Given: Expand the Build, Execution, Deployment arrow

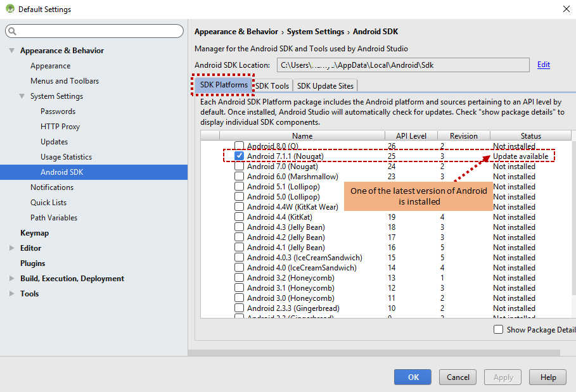Looking at the screenshot, I should click(12, 278).
